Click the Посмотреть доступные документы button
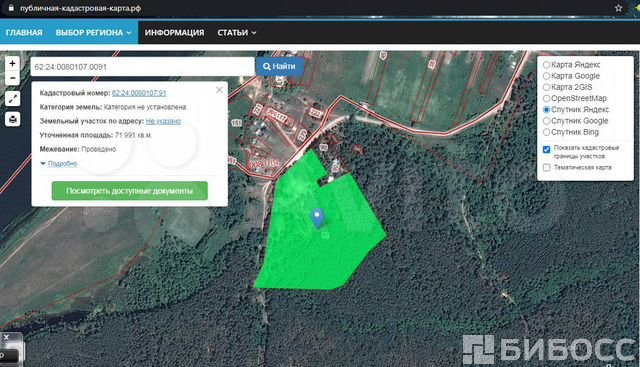This screenshot has width=640, height=367. 129,191
